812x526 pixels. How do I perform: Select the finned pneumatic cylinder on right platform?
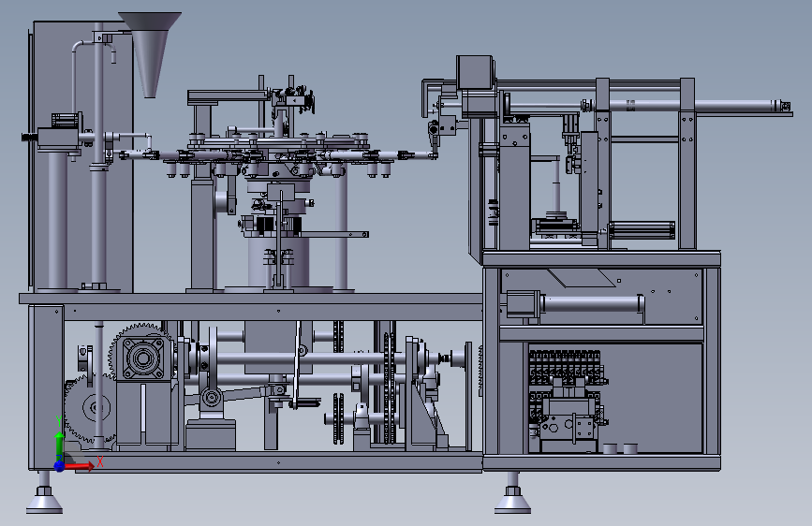pyautogui.click(x=642, y=230)
